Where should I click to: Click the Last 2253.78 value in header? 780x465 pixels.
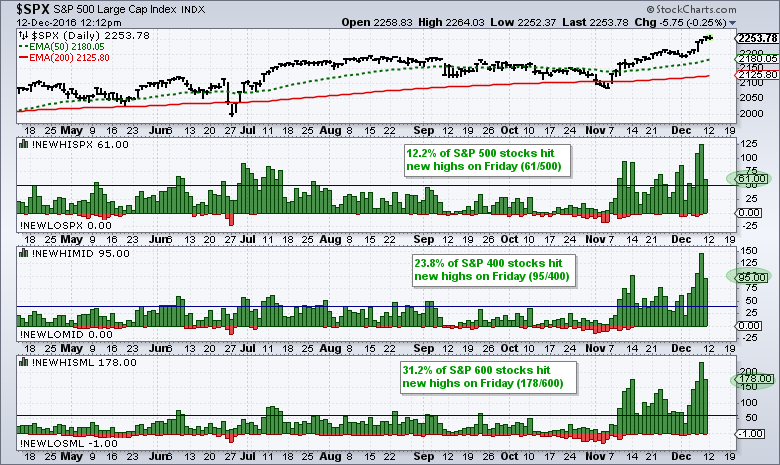pos(595,22)
